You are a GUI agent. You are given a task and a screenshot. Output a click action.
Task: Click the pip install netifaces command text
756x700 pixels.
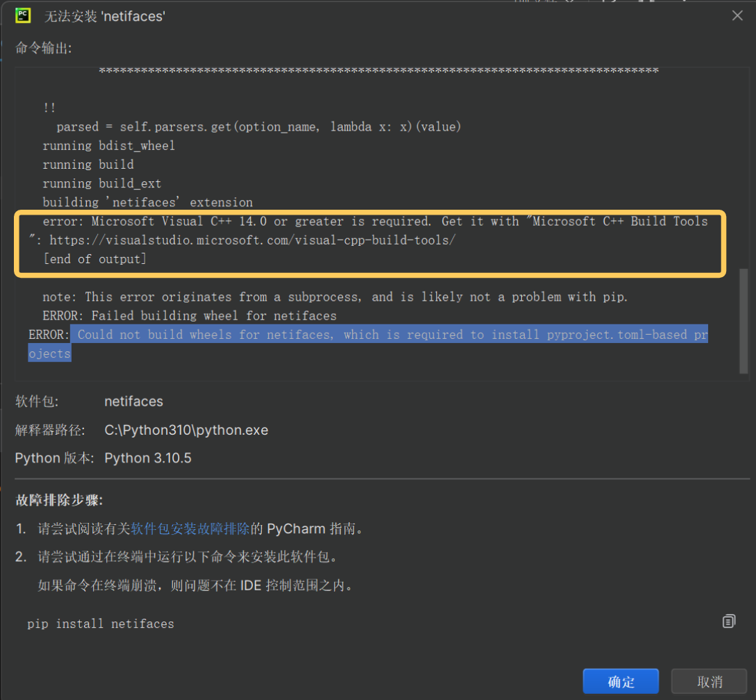(100, 624)
